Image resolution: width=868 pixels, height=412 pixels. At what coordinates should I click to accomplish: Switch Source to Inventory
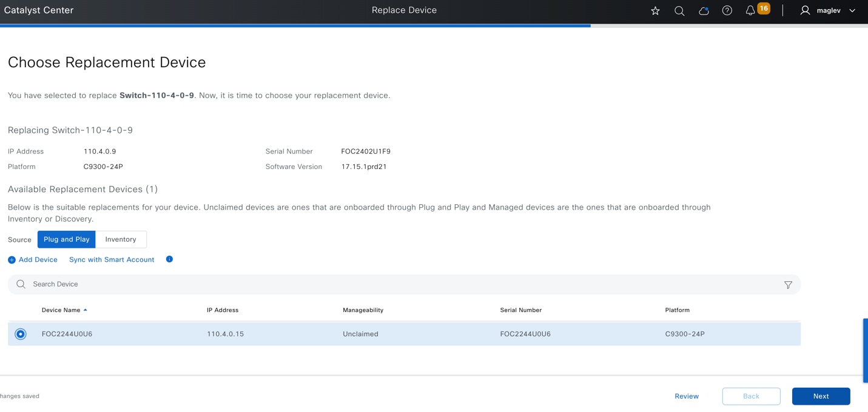[120, 239]
